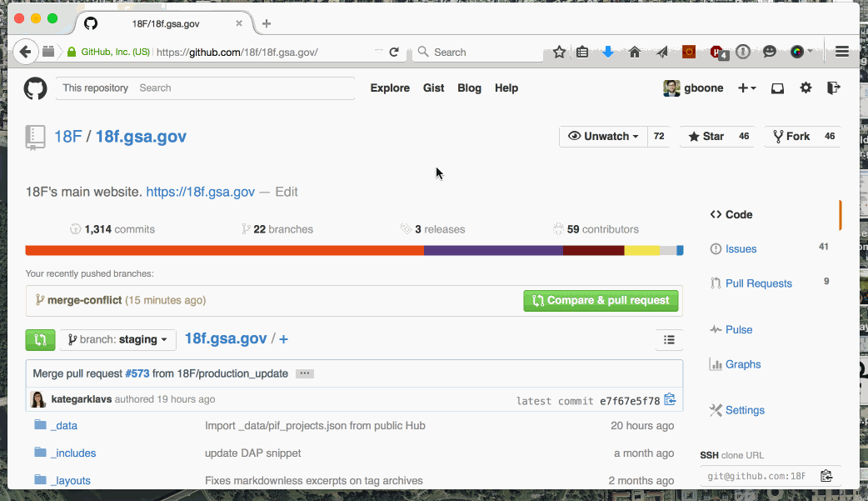This screenshot has height=501, width=868.
Task: Open the 18F organization link
Action: [x=67, y=137]
